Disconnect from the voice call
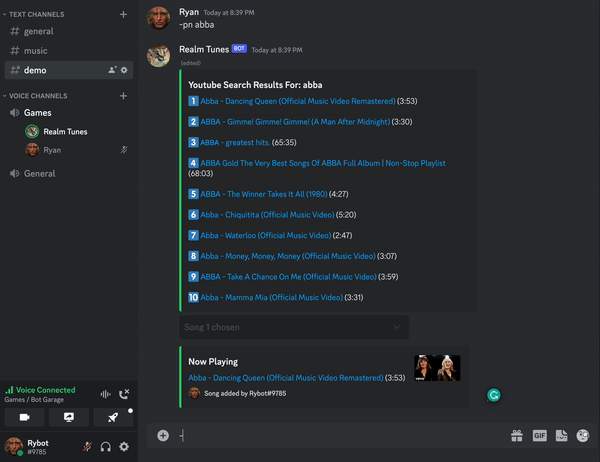This screenshot has height=462, width=600. (x=124, y=394)
